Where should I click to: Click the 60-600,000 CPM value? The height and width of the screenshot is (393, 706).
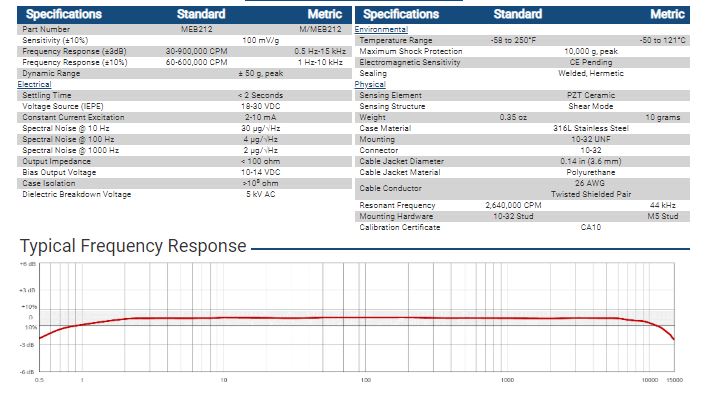(196, 62)
